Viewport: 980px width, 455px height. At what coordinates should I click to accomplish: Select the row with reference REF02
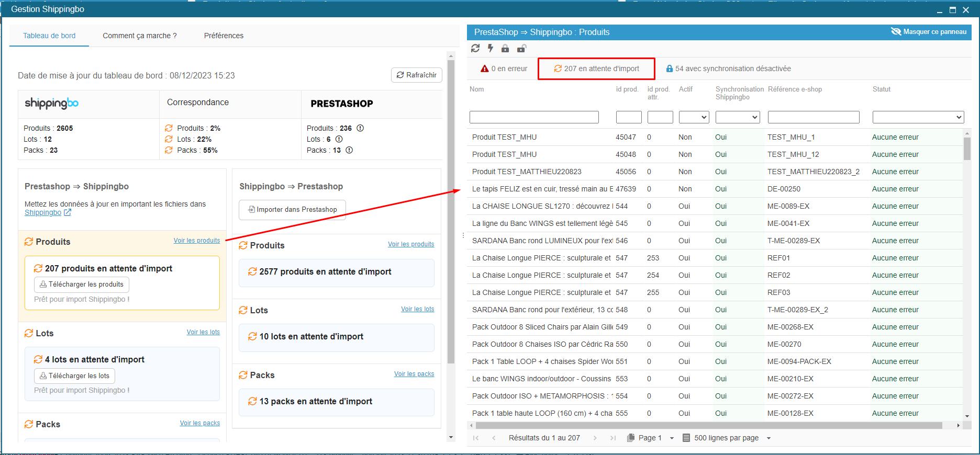(x=715, y=275)
